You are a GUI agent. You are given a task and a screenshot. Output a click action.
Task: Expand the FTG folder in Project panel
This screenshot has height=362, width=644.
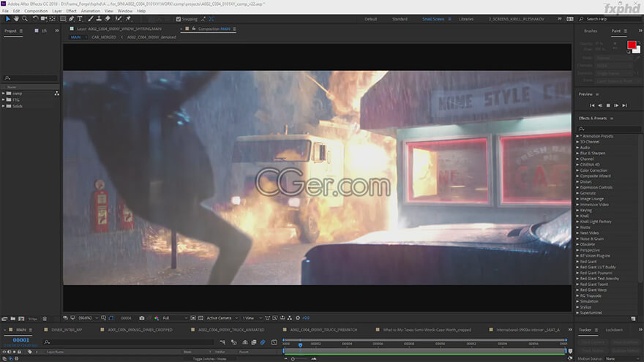pos(3,99)
